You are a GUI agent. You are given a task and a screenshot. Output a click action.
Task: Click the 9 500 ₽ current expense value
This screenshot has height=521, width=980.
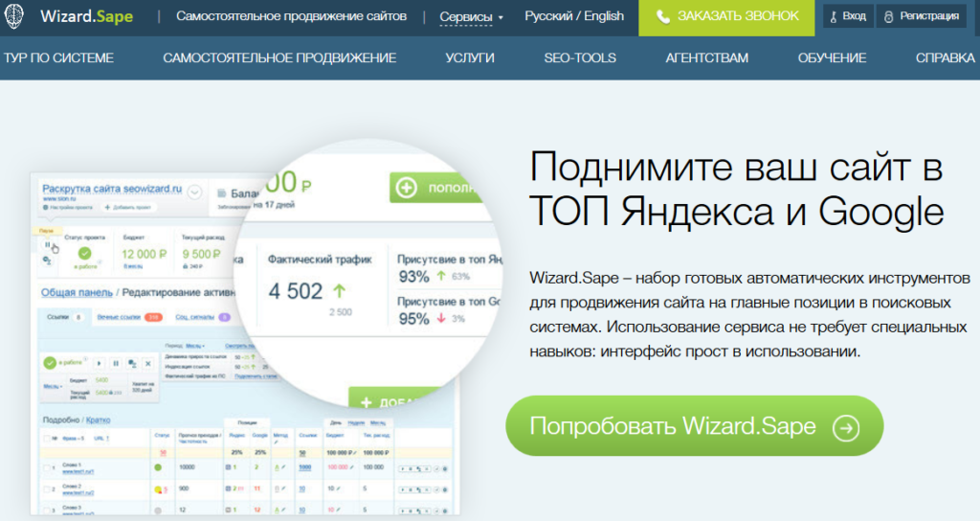201,254
